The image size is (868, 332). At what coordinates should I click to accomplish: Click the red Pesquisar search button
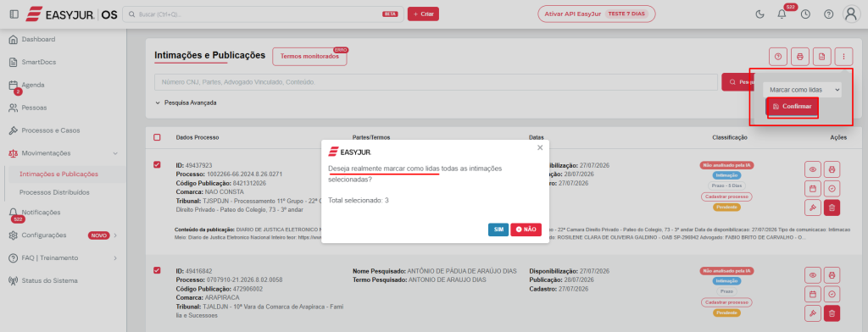(739, 82)
